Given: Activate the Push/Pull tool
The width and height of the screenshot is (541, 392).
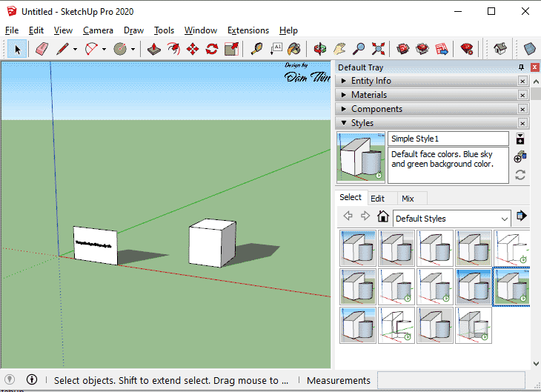Looking at the screenshot, I should (x=154, y=49).
